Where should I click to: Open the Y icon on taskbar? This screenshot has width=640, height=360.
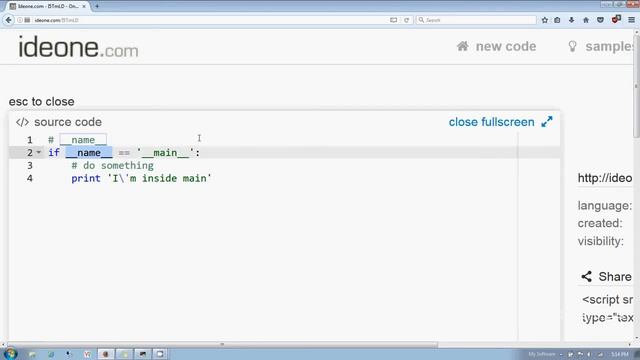click(87, 354)
